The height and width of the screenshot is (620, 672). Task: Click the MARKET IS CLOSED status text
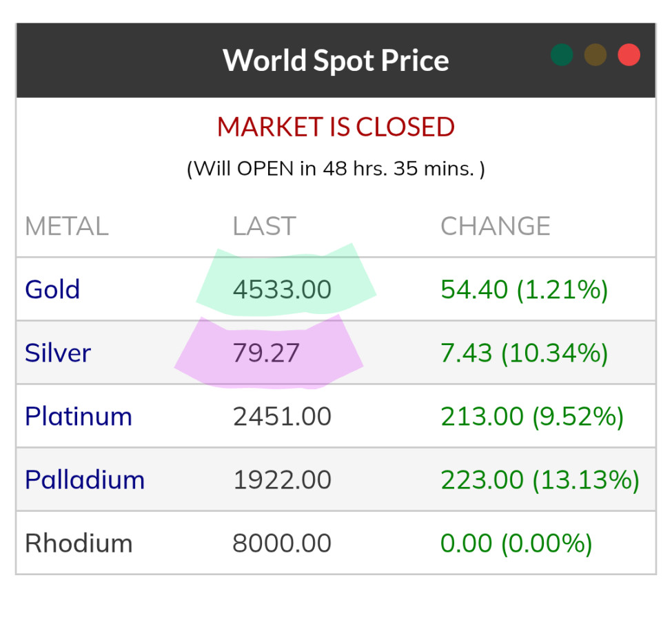point(336,127)
